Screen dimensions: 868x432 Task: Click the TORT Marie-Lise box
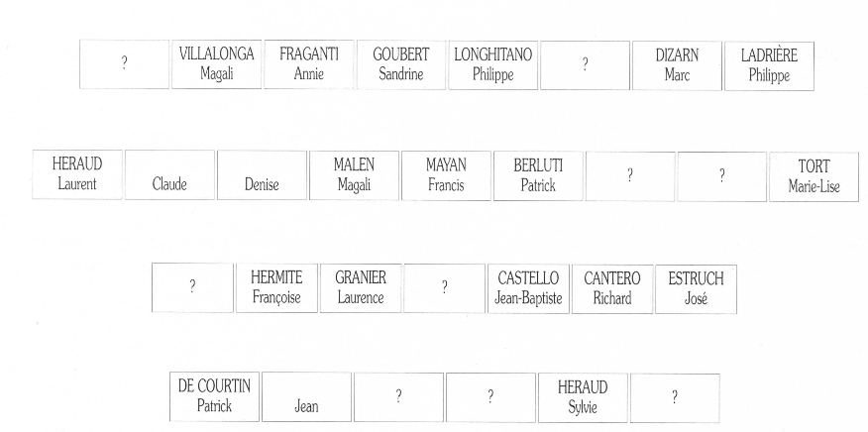[814, 175]
